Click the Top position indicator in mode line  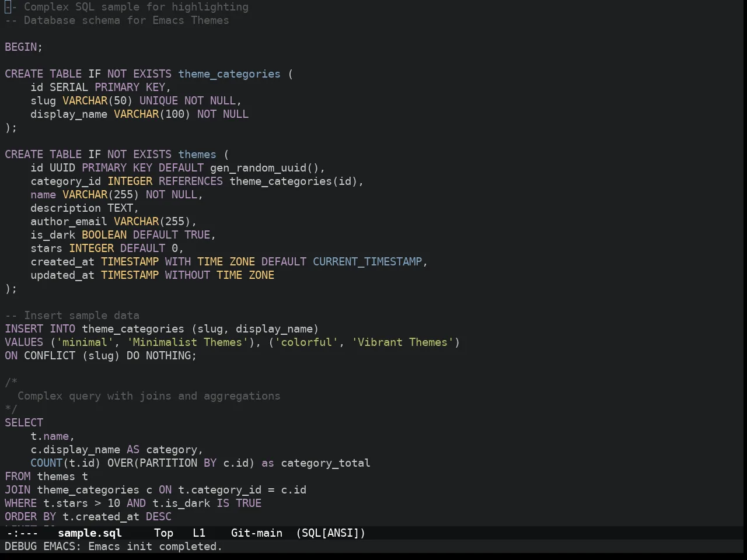(x=163, y=533)
